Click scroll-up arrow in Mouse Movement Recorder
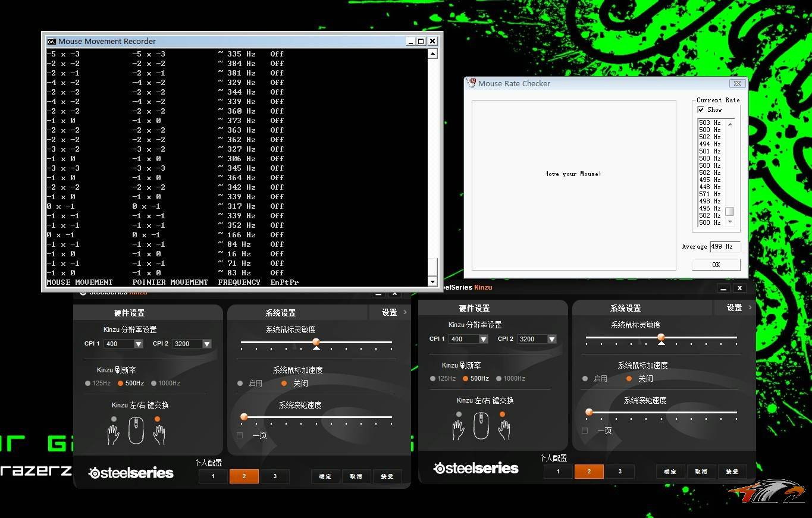 (x=432, y=54)
